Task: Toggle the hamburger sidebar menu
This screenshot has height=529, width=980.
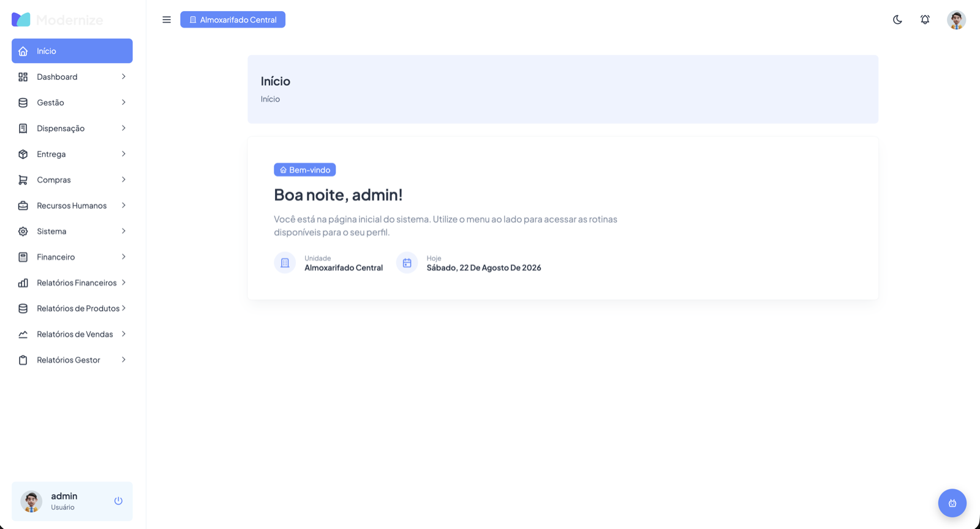Action: 167,20
